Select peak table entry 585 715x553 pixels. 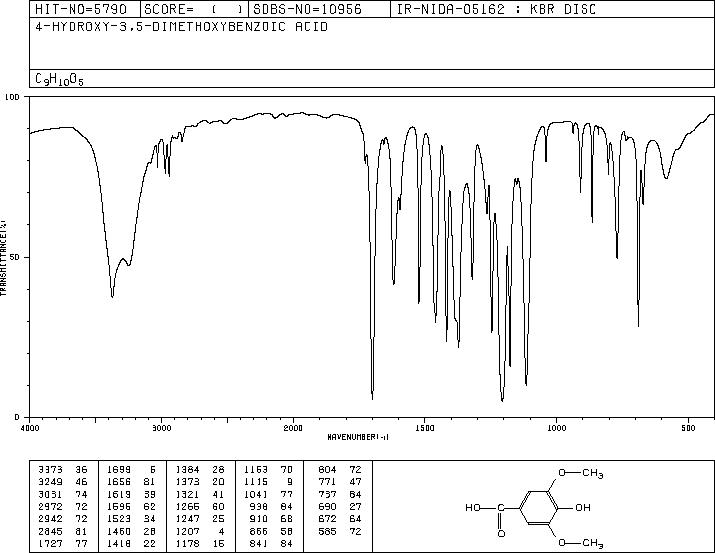pyautogui.click(x=340, y=531)
